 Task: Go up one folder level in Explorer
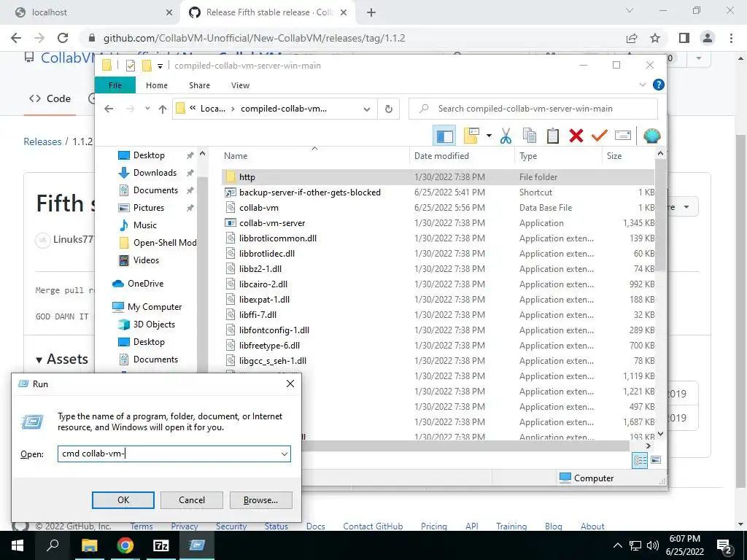tap(163, 109)
